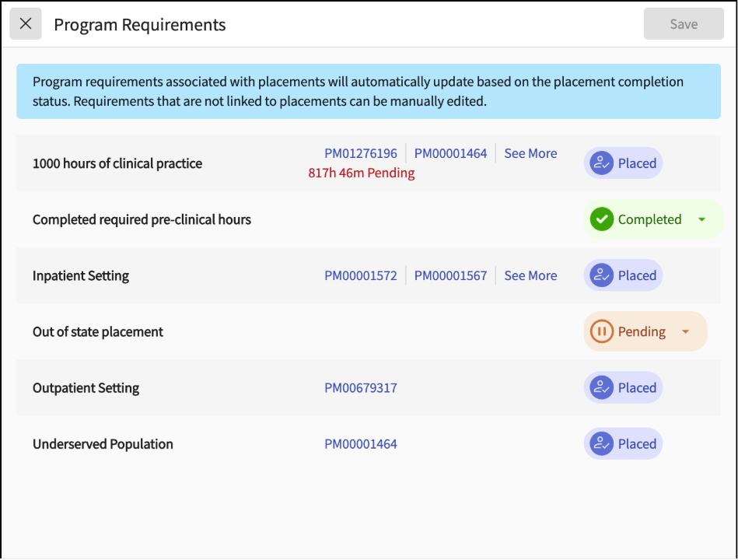Click the Placed person icon for Inpatient Setting

pyautogui.click(x=601, y=275)
